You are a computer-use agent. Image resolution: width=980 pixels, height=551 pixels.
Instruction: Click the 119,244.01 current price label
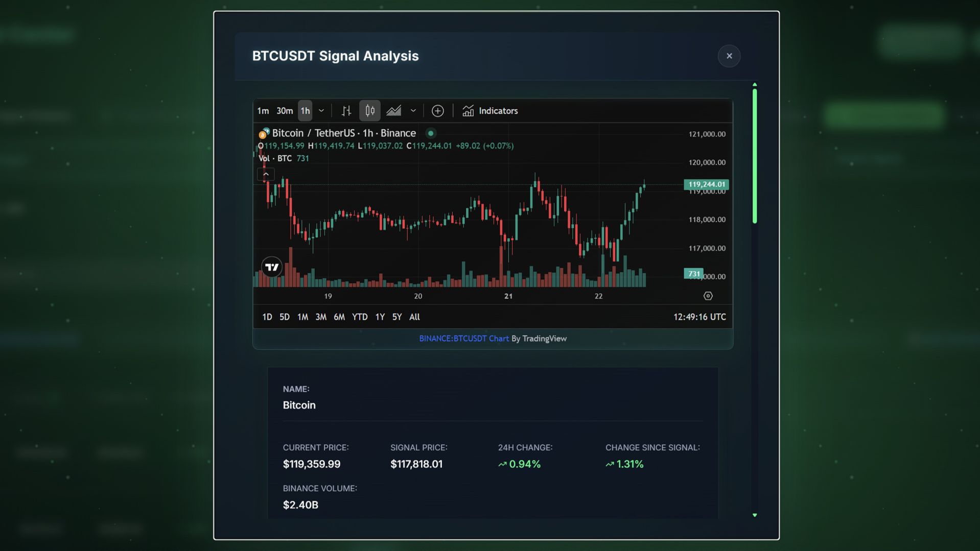(707, 184)
